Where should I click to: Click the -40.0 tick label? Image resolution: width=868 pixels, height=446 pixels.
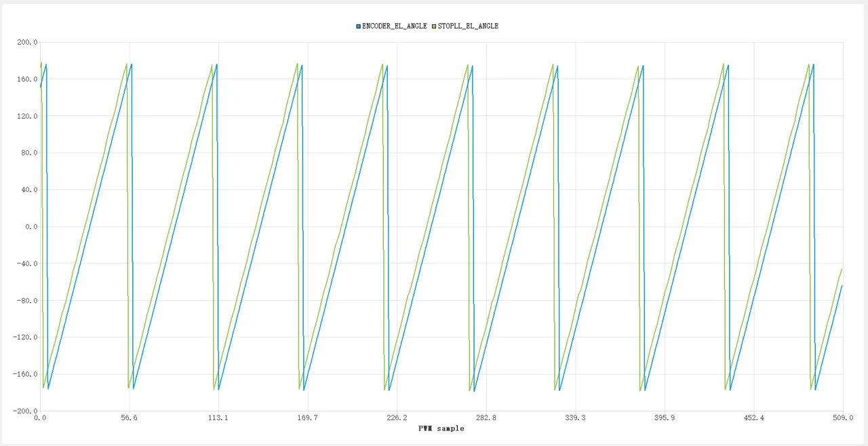(28, 263)
